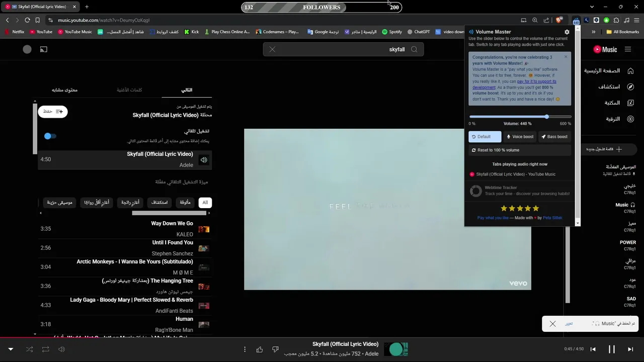This screenshot has width=644, height=362.
Task: Go to previous track
Action: pos(593,349)
